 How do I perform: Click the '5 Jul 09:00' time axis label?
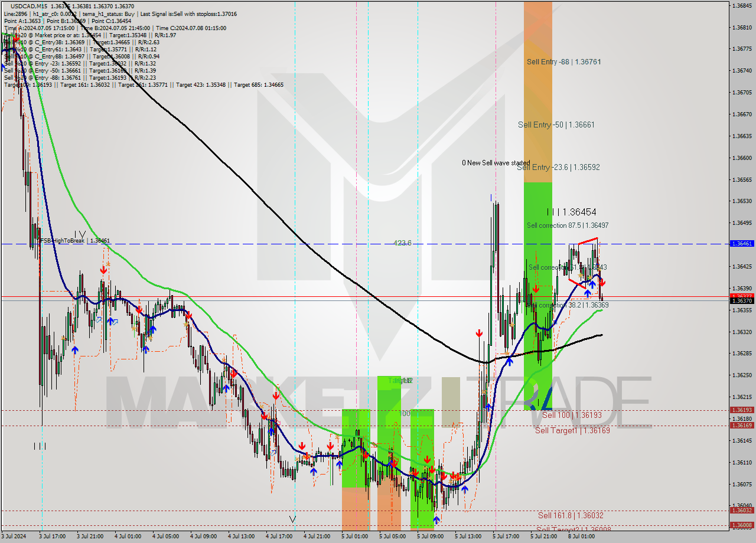(x=430, y=537)
